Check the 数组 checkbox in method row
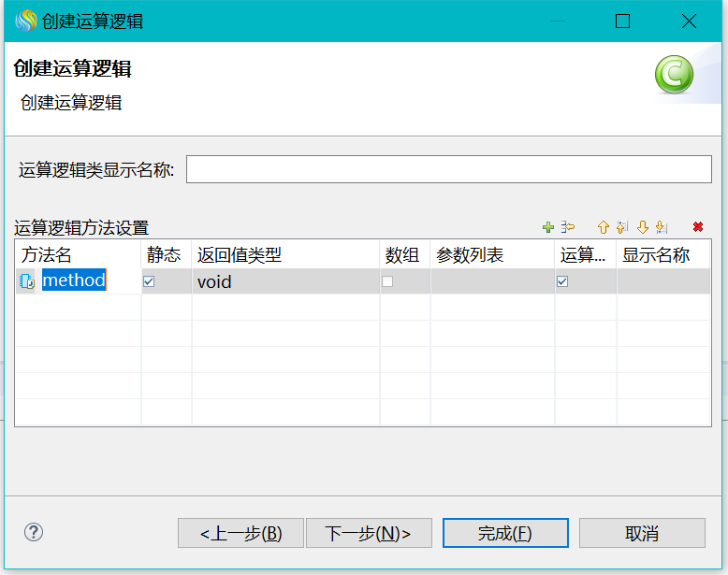 (x=387, y=281)
